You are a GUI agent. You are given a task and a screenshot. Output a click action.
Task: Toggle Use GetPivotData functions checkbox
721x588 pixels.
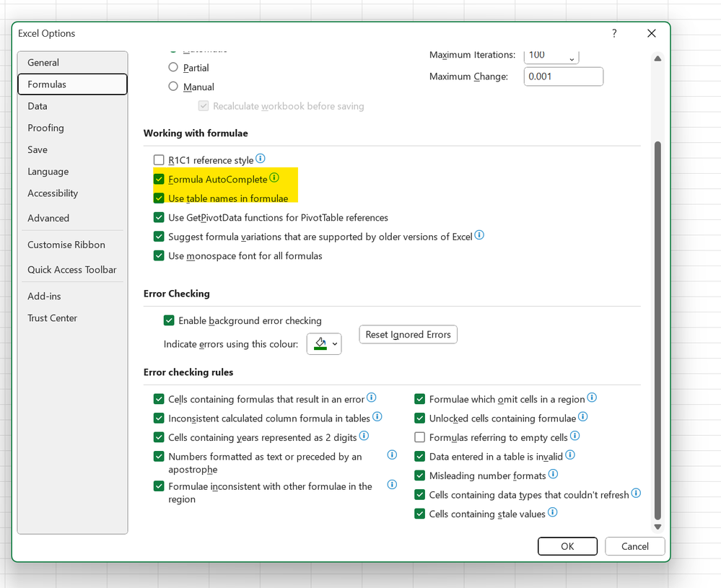159,217
